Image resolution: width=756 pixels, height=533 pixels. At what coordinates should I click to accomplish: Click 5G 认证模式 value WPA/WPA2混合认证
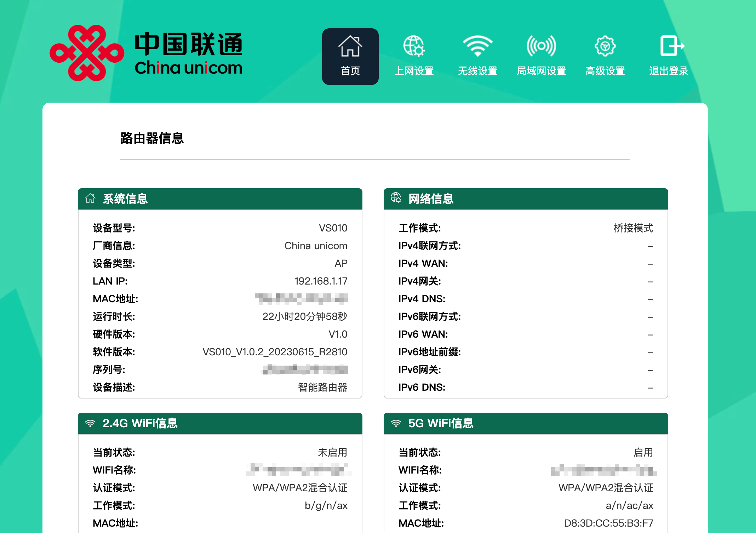(x=606, y=488)
